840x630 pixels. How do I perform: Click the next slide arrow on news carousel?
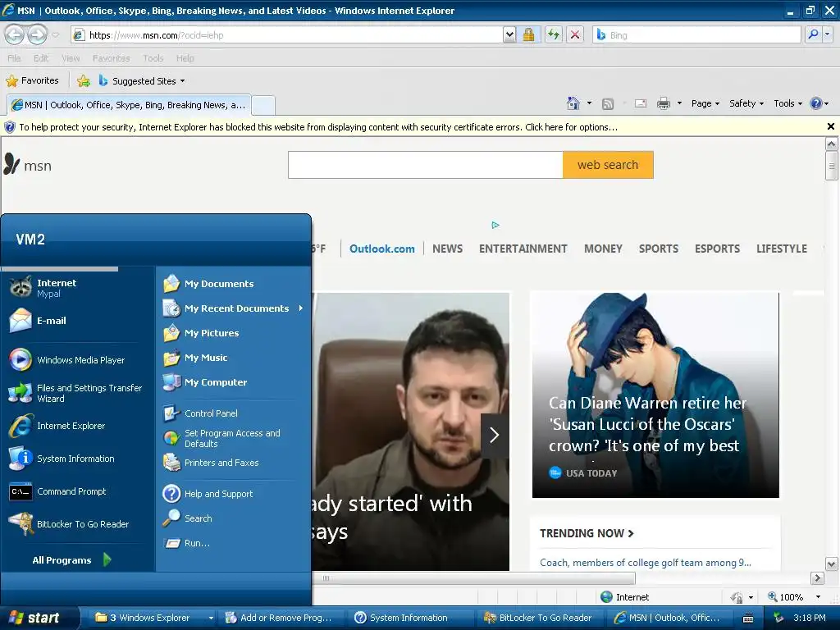pyautogui.click(x=494, y=435)
